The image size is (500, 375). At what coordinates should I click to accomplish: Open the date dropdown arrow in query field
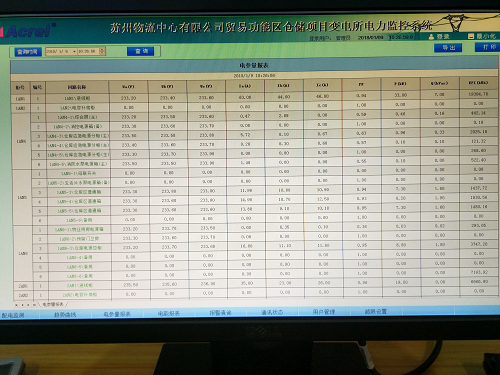pos(74,52)
